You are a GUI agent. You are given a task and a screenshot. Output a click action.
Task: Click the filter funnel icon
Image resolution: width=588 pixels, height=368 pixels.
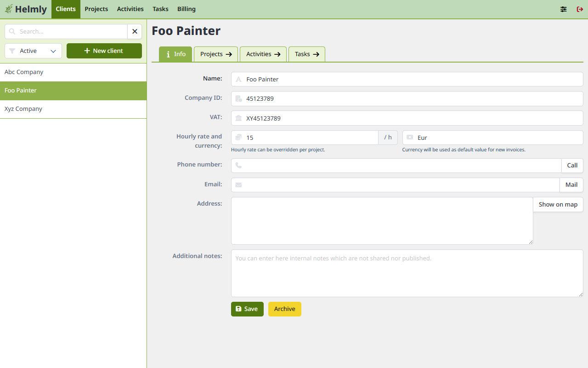[12, 51]
